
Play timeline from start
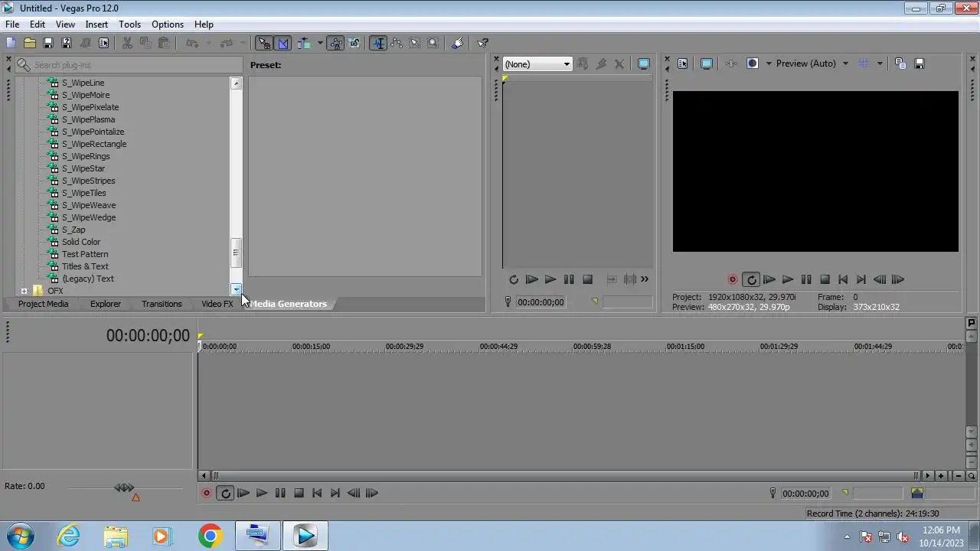point(243,494)
